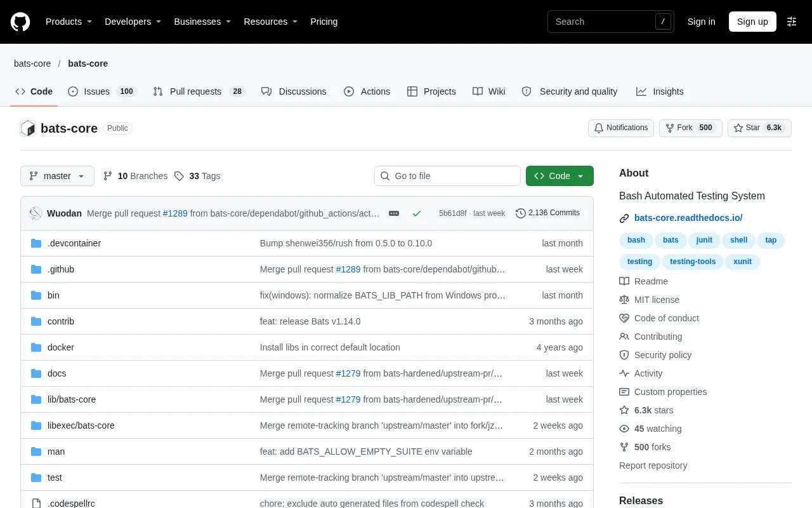Expand the Products menu
812x508 pixels.
(x=69, y=22)
